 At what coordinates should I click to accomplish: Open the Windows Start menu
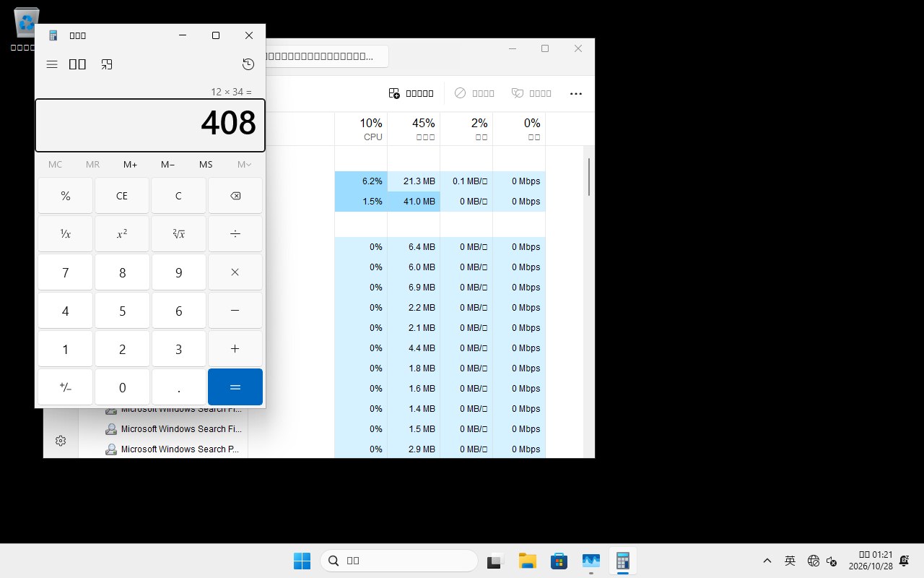coord(302,561)
